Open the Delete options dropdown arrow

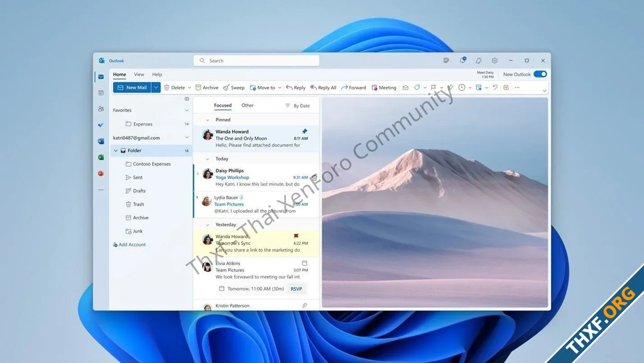[189, 88]
